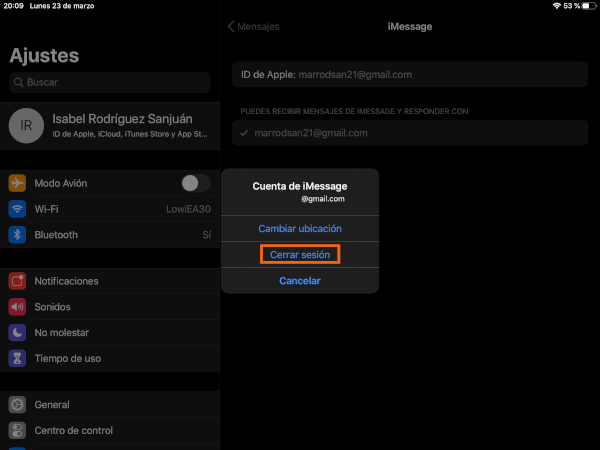This screenshot has height=450, width=600.
Task: Tap the Bluetooth icon in sidebar
Action: click(17, 235)
